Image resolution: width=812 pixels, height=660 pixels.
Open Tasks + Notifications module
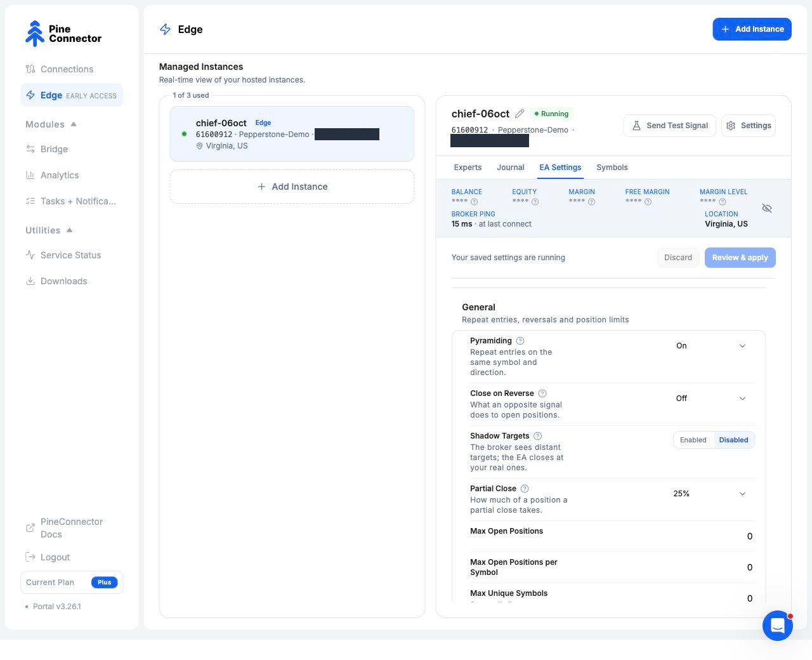72,201
